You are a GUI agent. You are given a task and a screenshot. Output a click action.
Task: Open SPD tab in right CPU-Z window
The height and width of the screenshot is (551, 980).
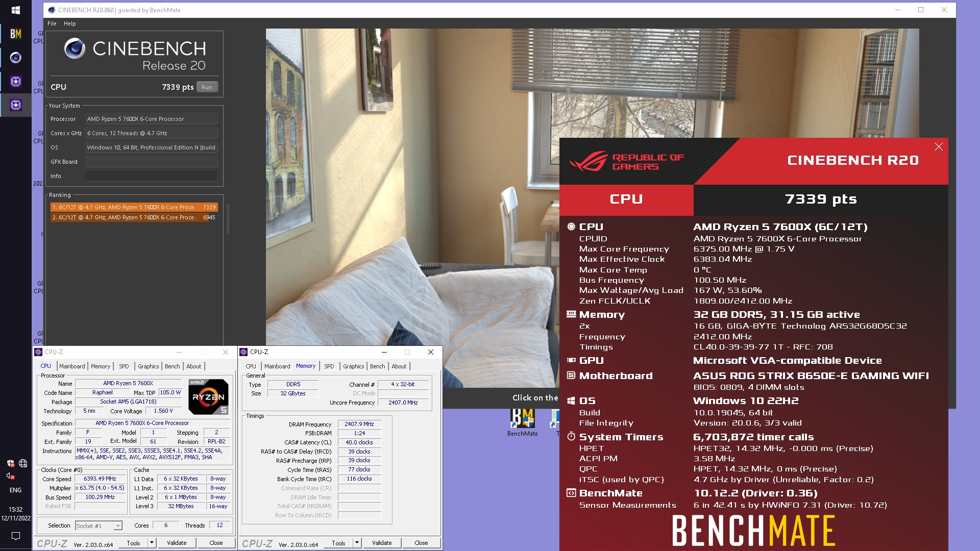(329, 366)
